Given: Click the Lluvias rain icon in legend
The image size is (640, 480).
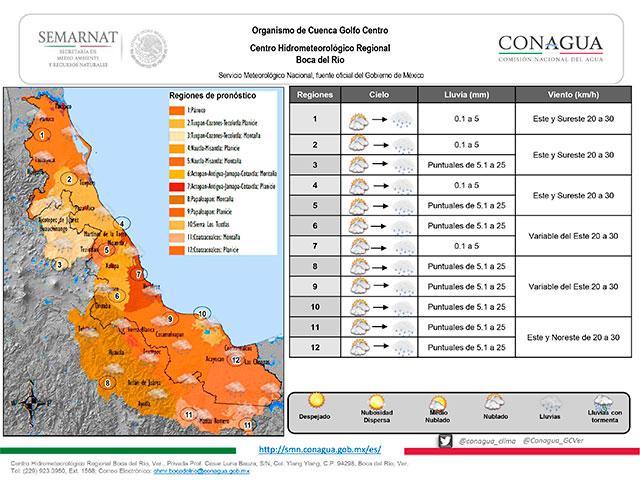Looking at the screenshot, I should pos(551,404).
